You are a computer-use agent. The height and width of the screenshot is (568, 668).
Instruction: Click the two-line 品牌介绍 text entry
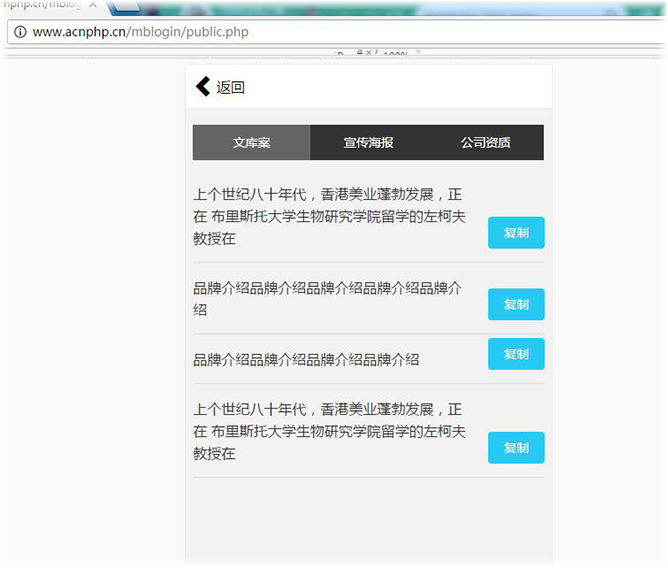[x=330, y=298]
